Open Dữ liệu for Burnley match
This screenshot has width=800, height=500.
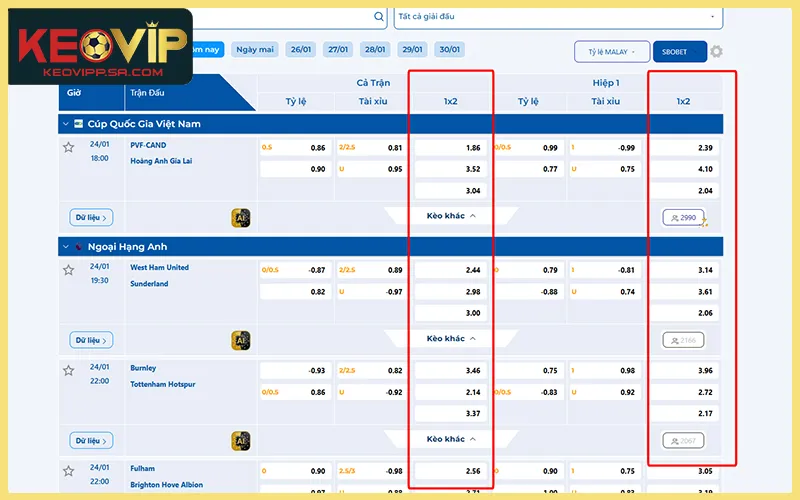tap(91, 440)
